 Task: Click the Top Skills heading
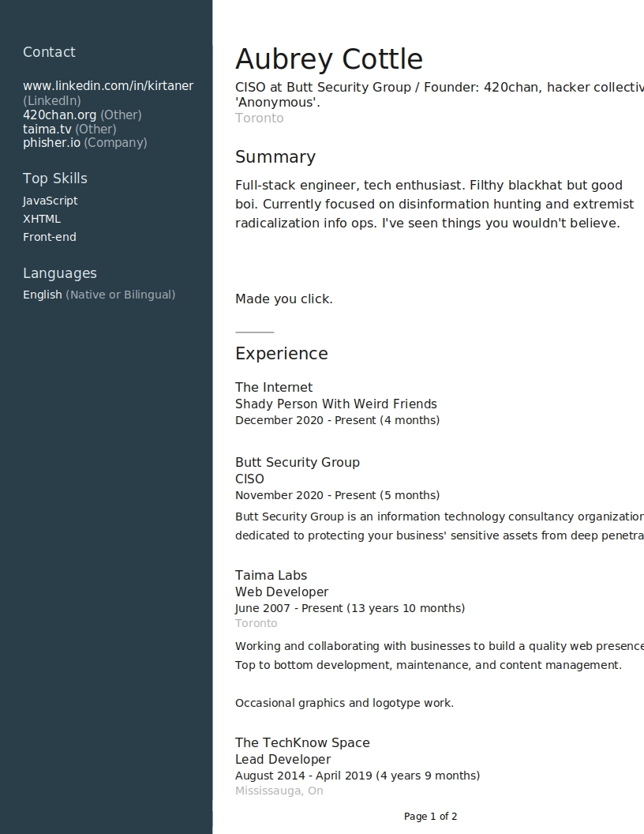[54, 178]
